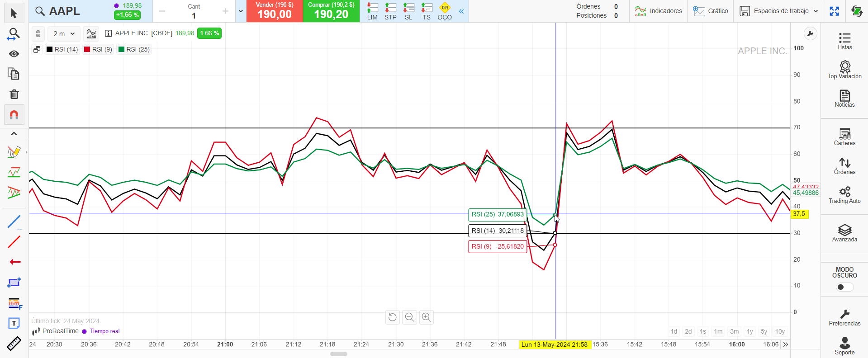
Task: Select the 1d time range button
Action: [x=674, y=331]
